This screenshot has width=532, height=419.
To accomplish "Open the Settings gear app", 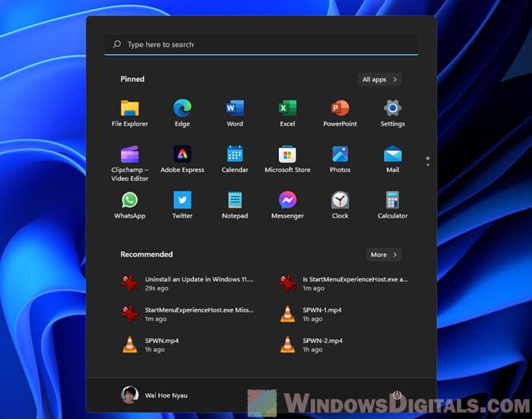I will pyautogui.click(x=393, y=113).
